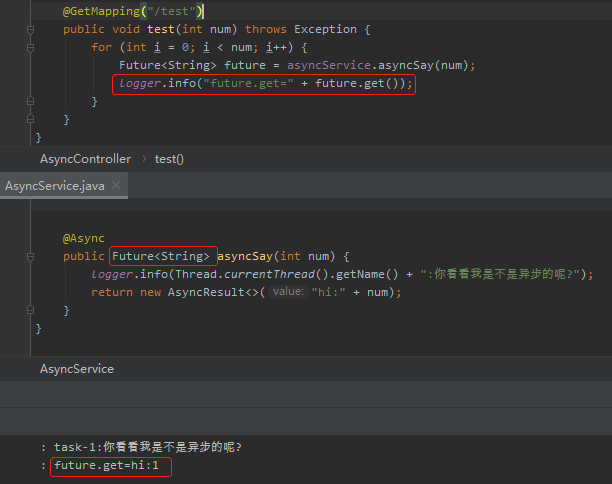Click the AsyncResult<> constructor call

click(x=213, y=292)
